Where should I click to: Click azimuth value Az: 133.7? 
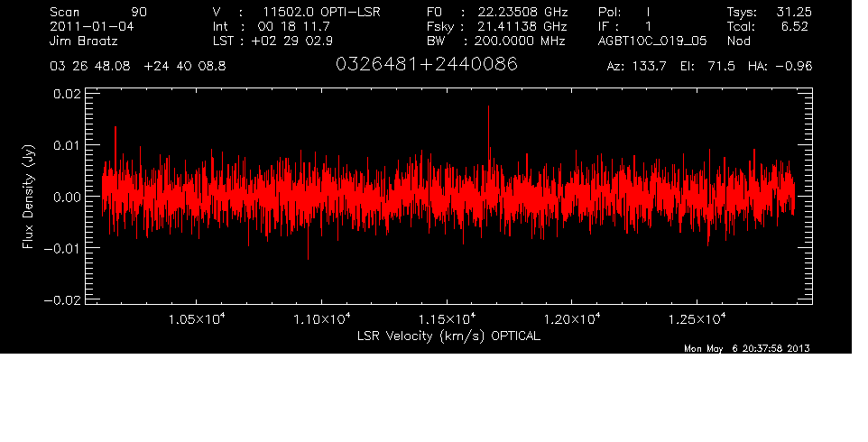click(637, 67)
